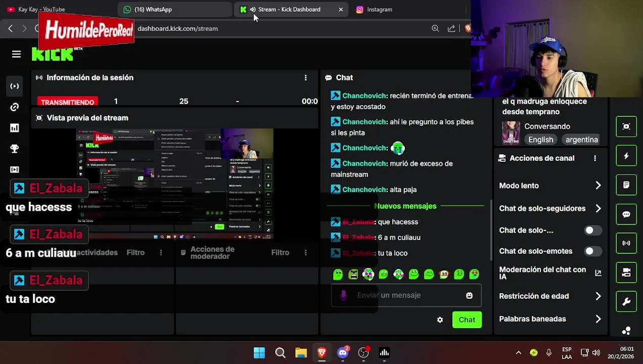Open the activity feed three-dot menu

tap(161, 252)
